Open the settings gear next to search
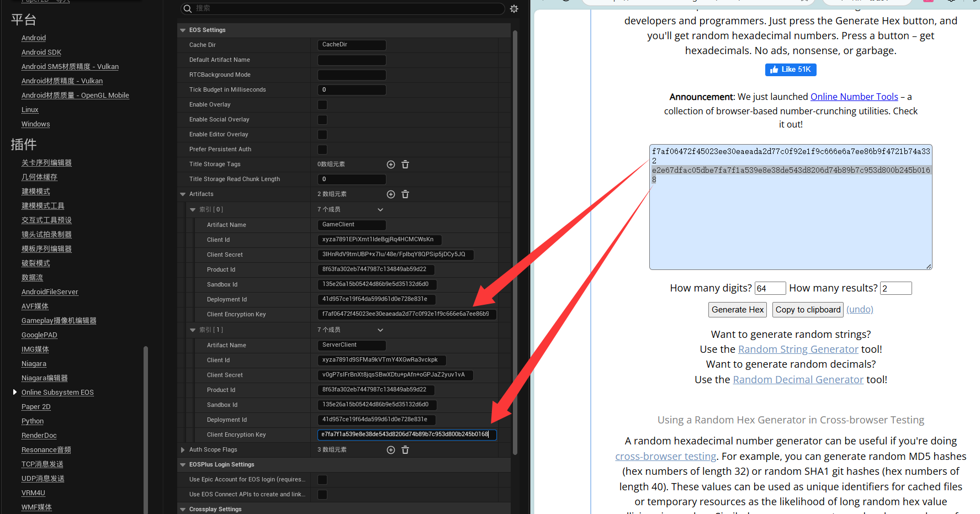980x514 pixels. (x=514, y=9)
